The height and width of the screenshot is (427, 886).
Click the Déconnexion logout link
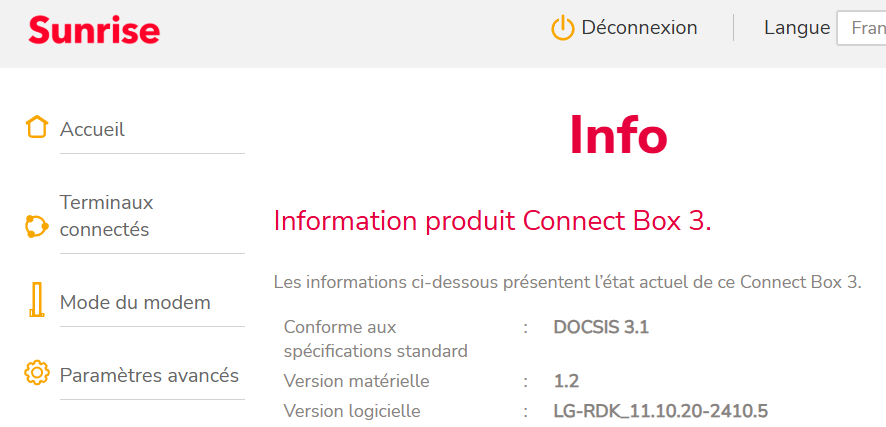pyautogui.click(x=639, y=28)
